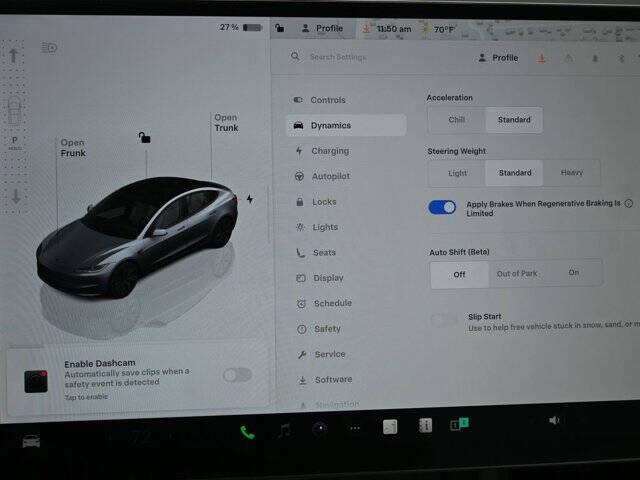
Task: Open the all apps three-dots menu
Action: tap(355, 428)
